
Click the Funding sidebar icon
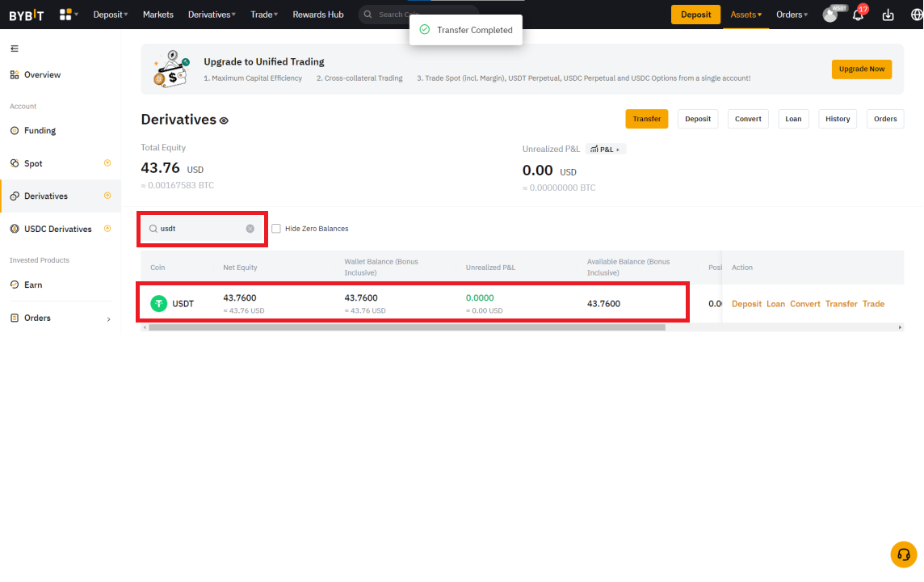point(15,131)
